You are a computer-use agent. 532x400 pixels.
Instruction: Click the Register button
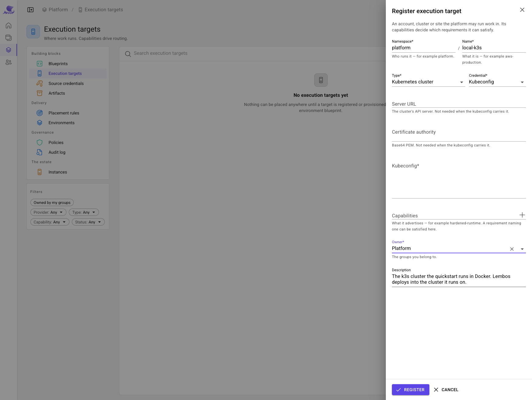click(410, 390)
